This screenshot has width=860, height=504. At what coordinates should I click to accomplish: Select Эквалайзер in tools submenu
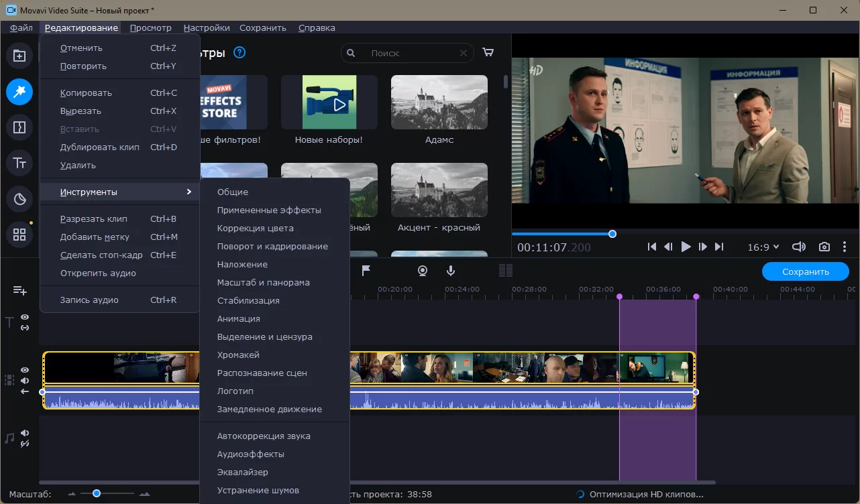pyautogui.click(x=275, y=472)
